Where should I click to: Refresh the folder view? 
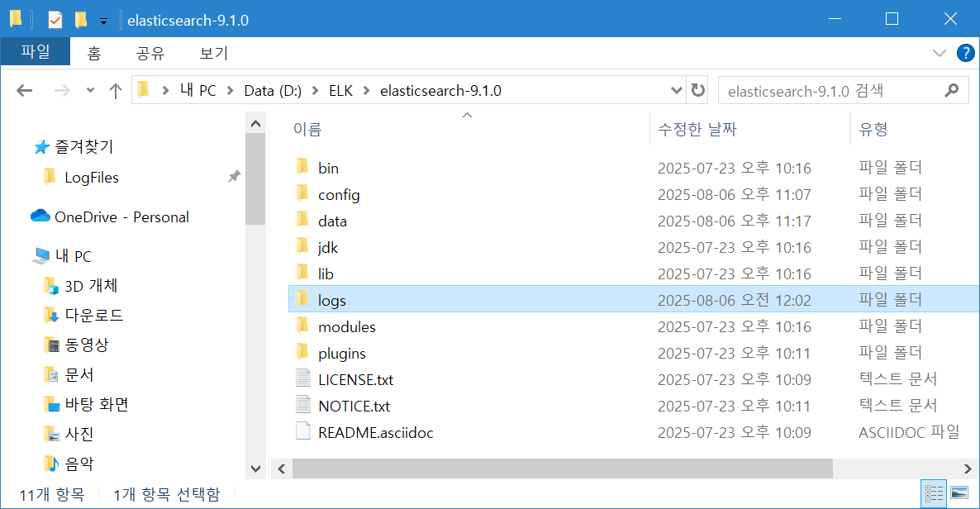tap(698, 91)
